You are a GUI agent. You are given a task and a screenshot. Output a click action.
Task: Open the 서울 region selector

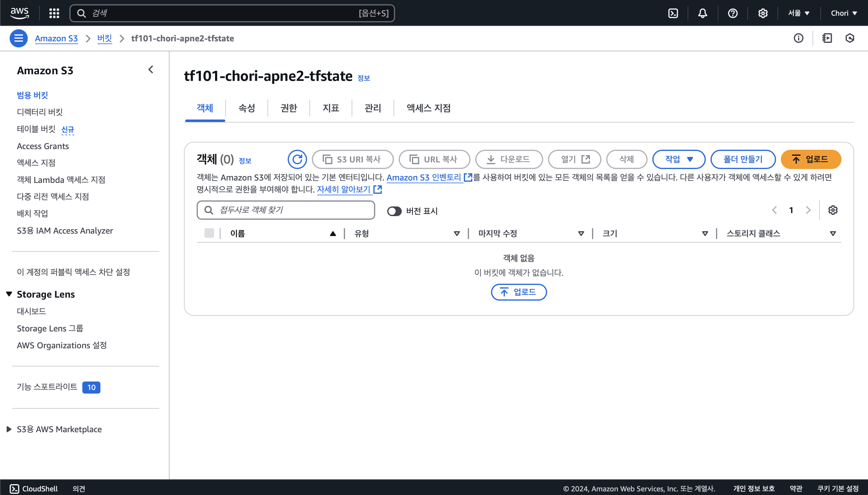pos(799,13)
